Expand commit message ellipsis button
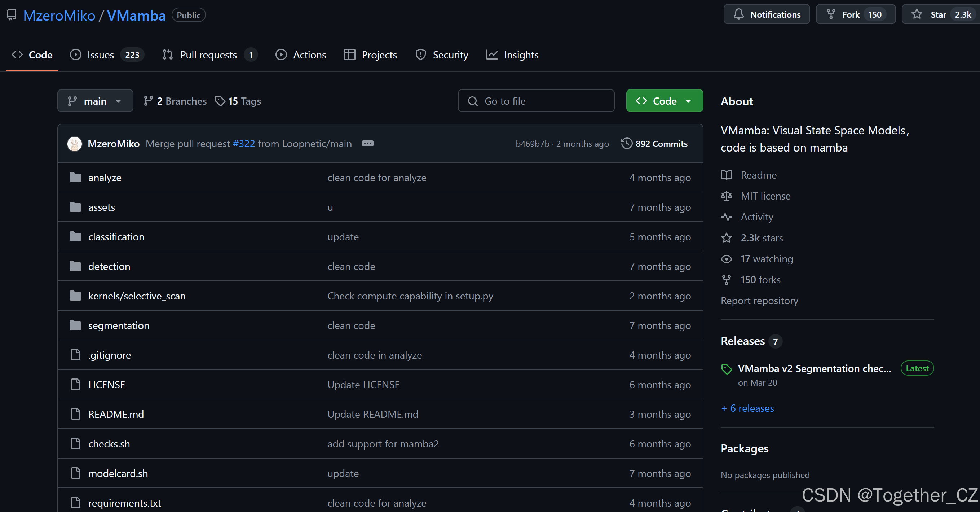This screenshot has width=980, height=512. click(367, 144)
